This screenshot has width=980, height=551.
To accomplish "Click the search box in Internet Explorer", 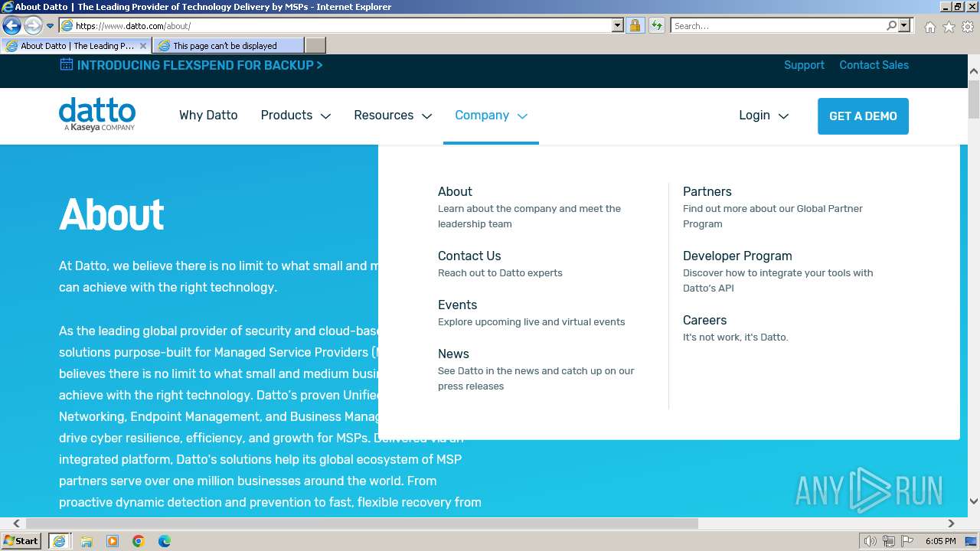I will [777, 26].
